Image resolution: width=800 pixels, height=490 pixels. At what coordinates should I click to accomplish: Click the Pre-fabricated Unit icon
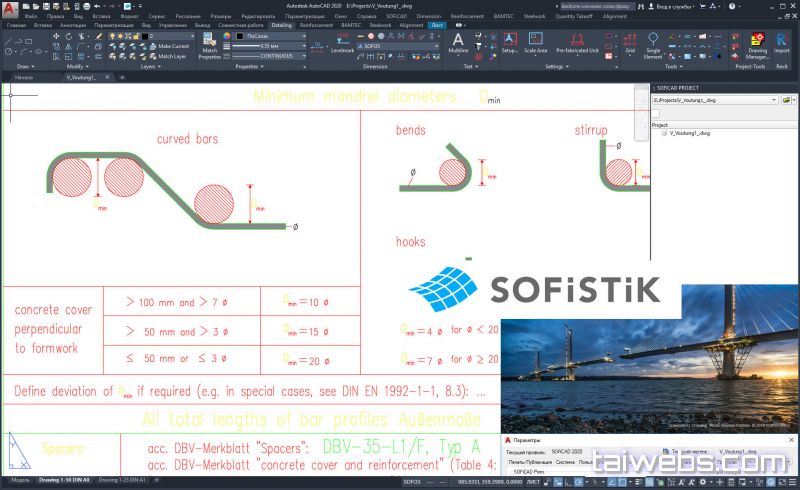coord(577,42)
